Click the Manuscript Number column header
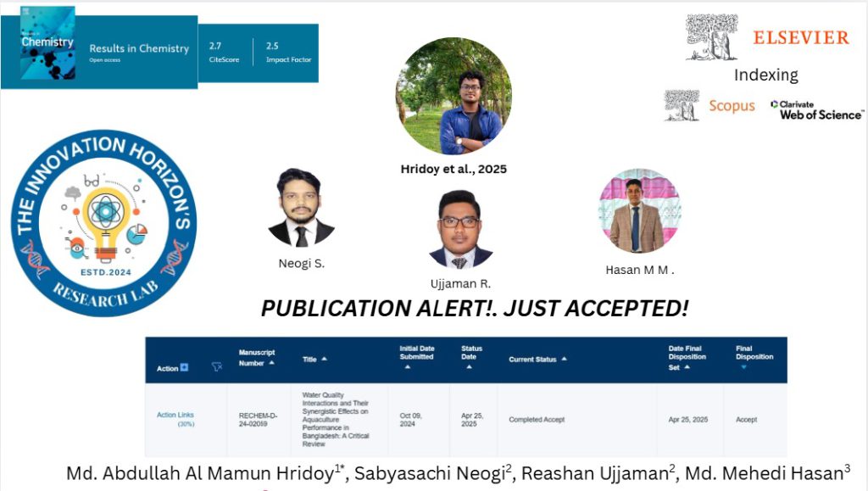The image size is (868, 491). (256, 358)
